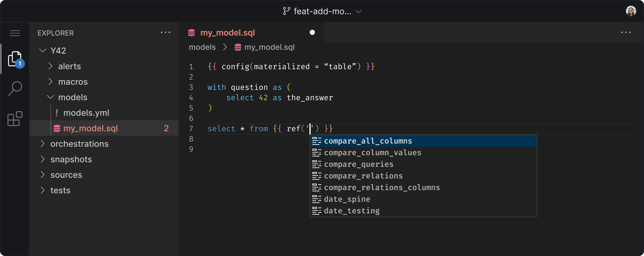
Task: Click unsaved dot on my_model.sql tab
Action: point(312,33)
